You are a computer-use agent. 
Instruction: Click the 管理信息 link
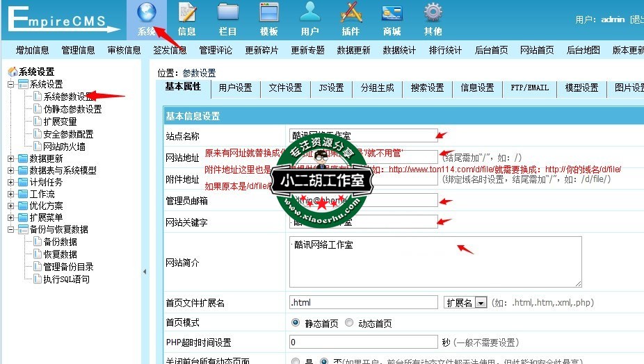pyautogui.click(x=78, y=50)
